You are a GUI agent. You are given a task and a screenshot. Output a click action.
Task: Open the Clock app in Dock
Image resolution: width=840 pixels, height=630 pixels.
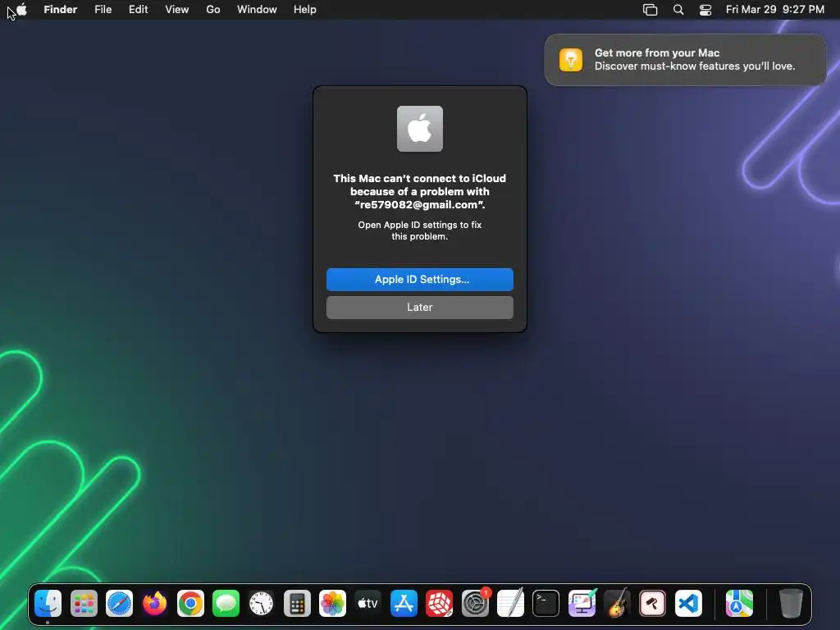pyautogui.click(x=262, y=604)
